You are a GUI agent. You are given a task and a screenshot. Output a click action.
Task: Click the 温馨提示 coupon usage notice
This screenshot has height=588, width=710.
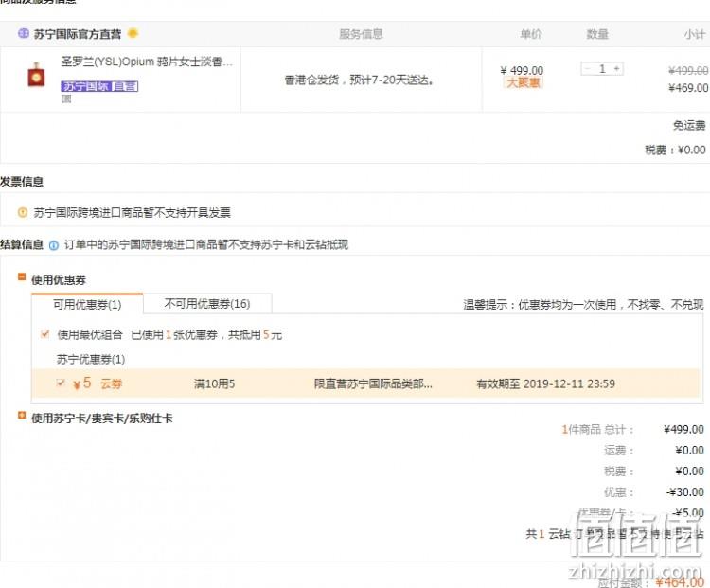583,305
